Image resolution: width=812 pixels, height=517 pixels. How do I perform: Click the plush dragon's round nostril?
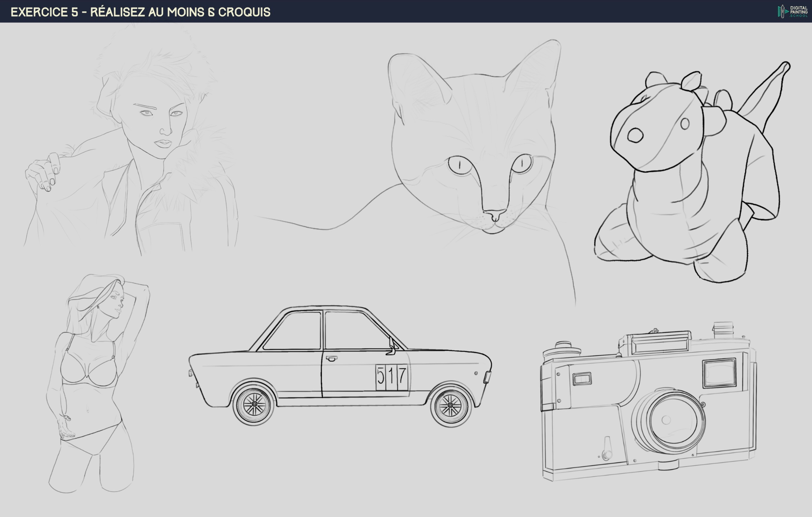tap(635, 135)
